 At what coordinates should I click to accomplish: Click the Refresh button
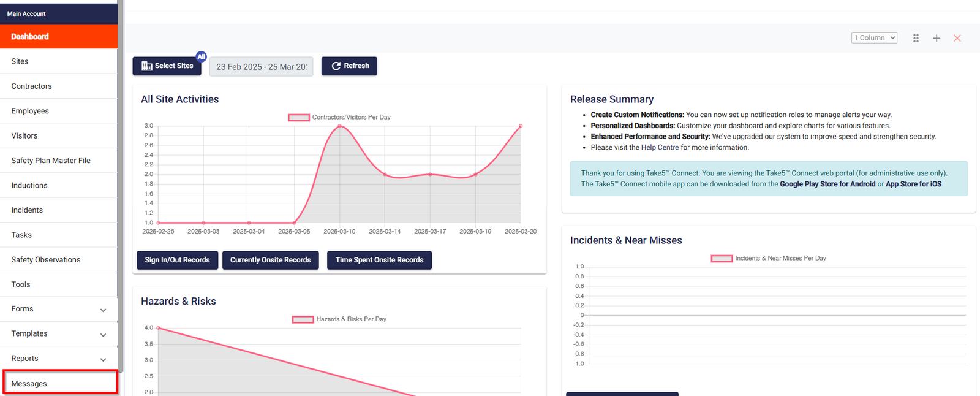tap(349, 66)
